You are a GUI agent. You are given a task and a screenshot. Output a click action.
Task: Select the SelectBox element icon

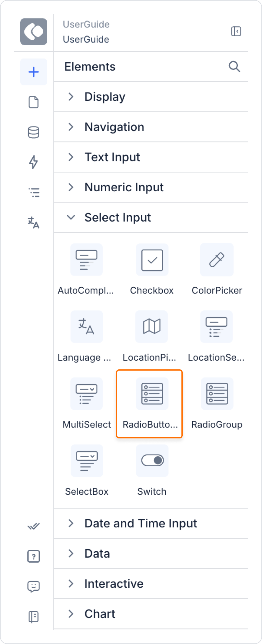point(87,461)
